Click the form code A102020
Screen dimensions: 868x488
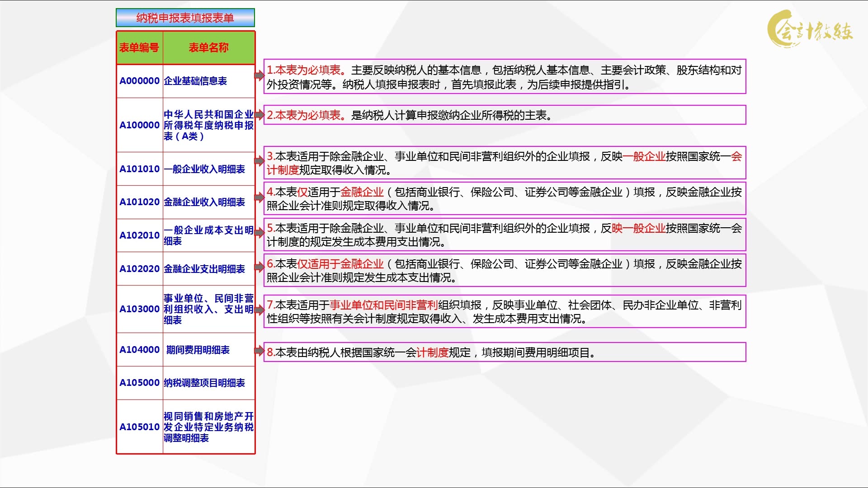tap(139, 269)
